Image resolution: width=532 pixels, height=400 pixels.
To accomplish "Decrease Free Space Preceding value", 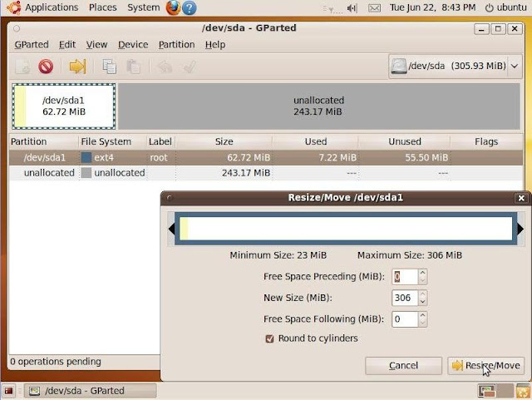I will pos(422,280).
